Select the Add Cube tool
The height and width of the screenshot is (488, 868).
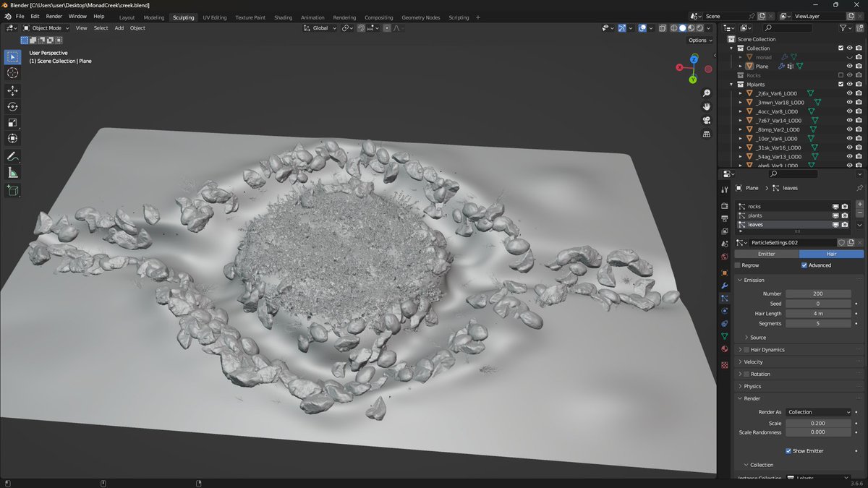pos(12,190)
